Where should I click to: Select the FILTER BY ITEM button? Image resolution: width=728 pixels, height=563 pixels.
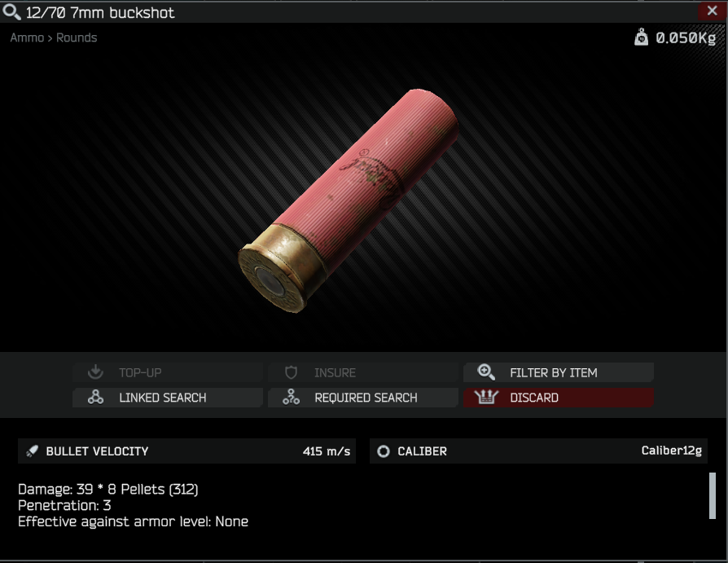559,372
